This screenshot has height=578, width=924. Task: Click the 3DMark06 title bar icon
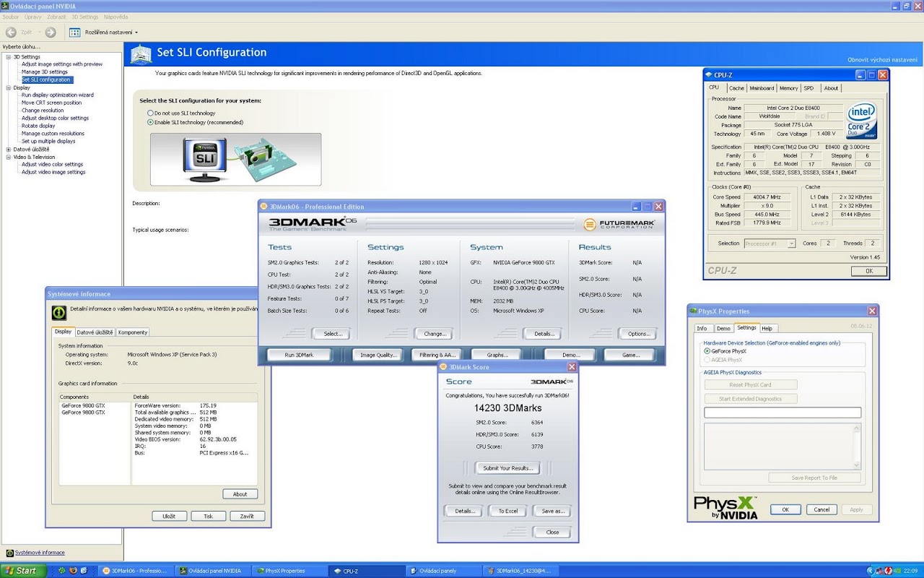pyautogui.click(x=264, y=207)
